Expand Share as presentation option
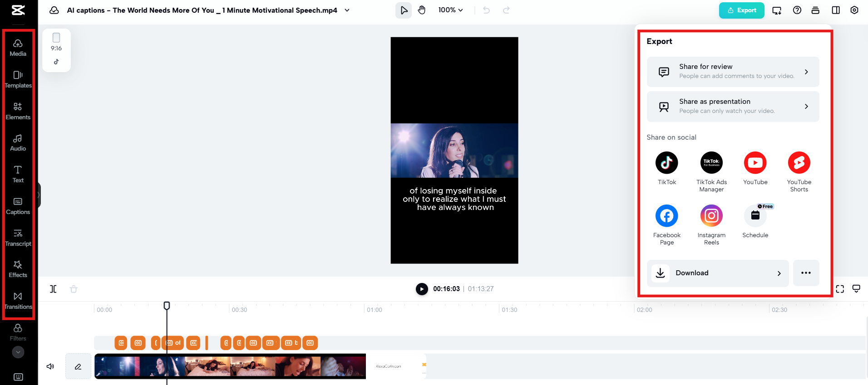 (x=733, y=107)
